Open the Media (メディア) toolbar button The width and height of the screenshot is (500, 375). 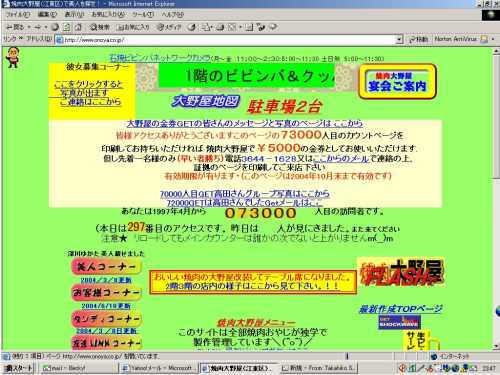coord(169,27)
